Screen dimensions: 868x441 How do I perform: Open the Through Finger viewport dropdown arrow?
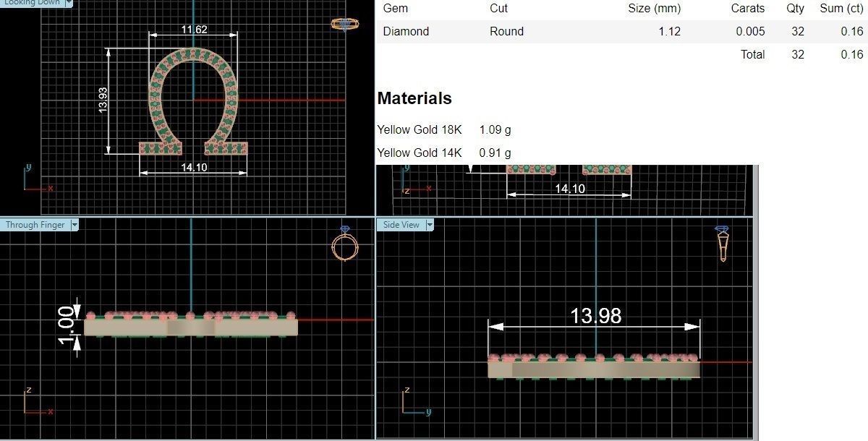click(x=75, y=225)
